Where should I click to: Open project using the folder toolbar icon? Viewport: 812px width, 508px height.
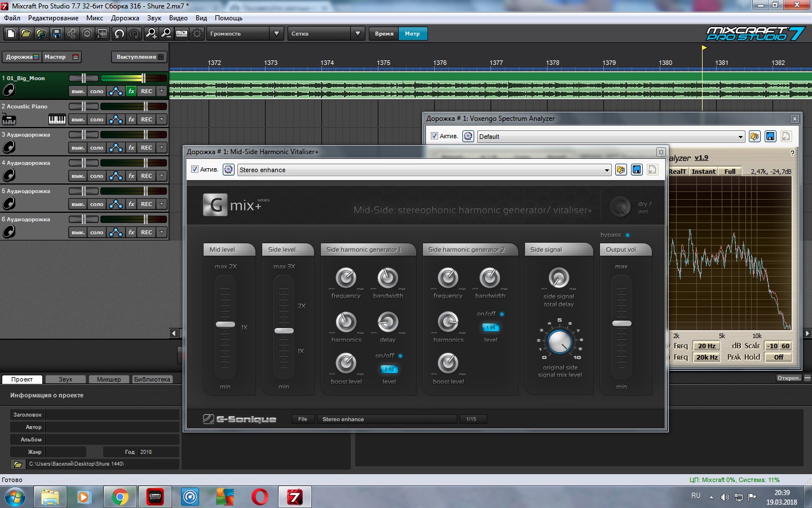(x=26, y=34)
